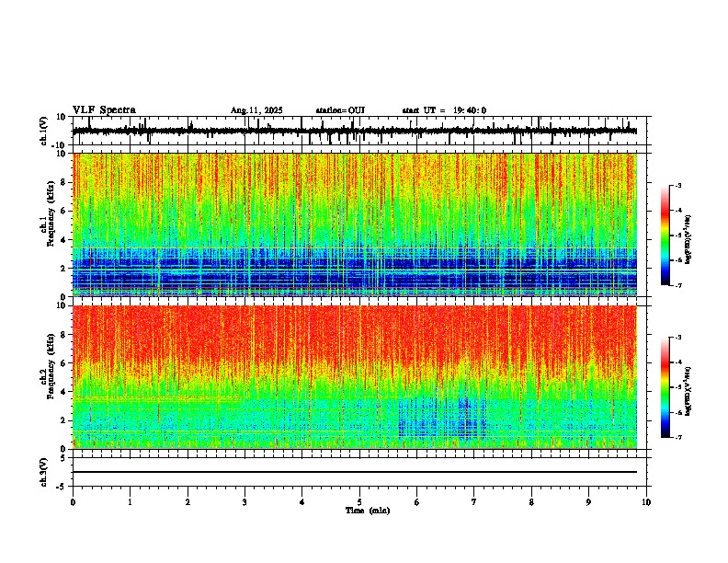Click the "VLF Spectra" plot title

(x=104, y=110)
